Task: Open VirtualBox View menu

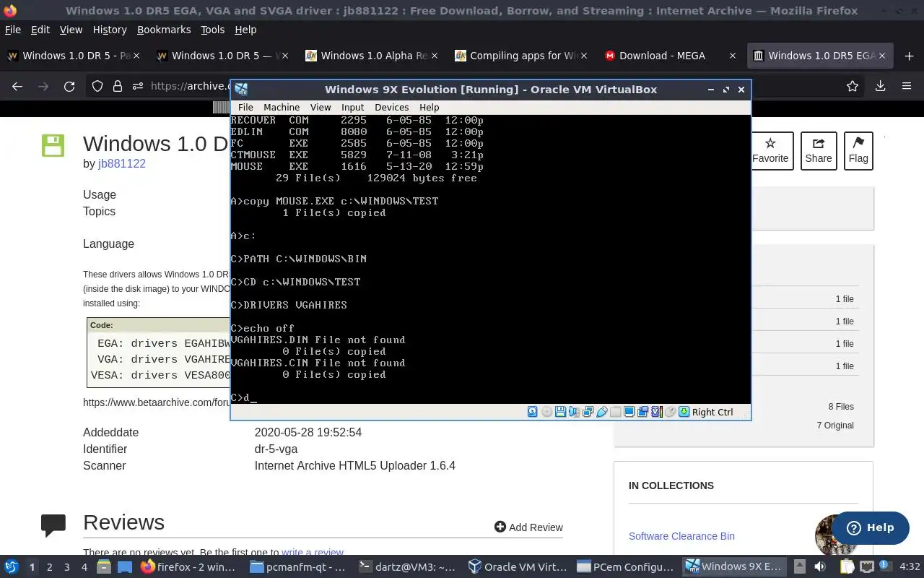Action: [321, 107]
